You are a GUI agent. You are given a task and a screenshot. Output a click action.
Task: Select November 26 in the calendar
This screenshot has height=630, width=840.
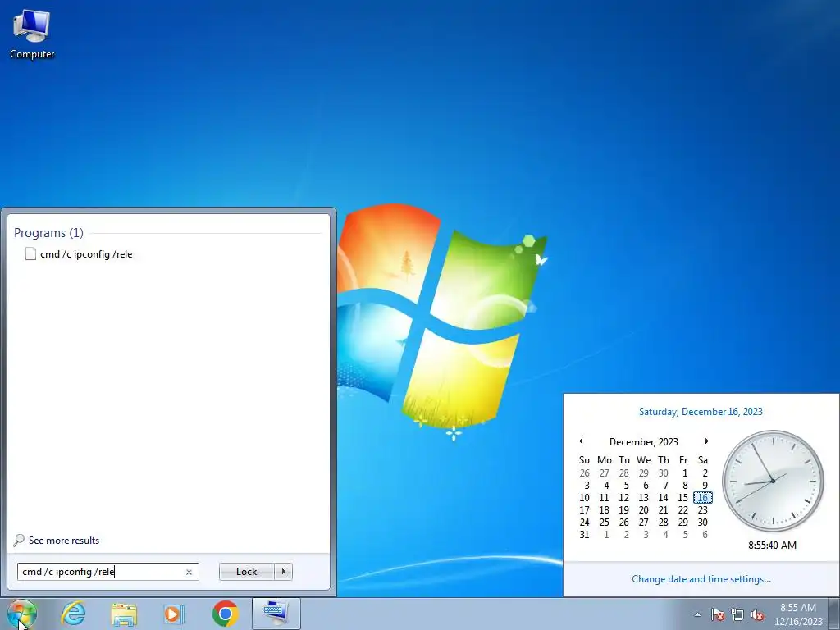coord(584,473)
